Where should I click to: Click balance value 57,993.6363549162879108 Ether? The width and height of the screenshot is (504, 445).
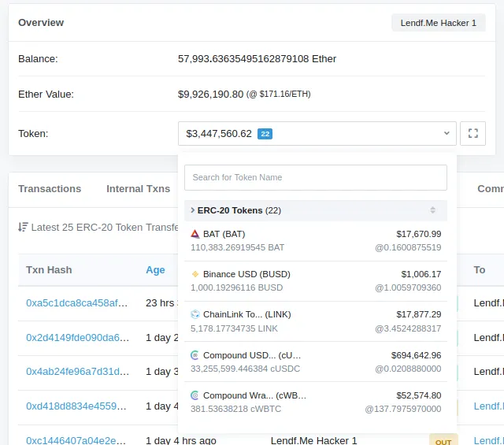click(x=257, y=59)
